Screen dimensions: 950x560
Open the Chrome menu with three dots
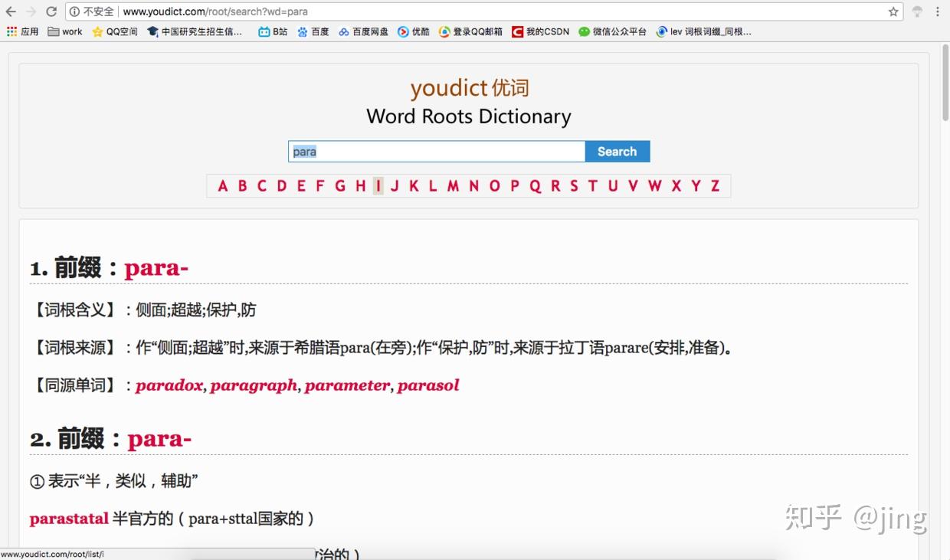936,11
